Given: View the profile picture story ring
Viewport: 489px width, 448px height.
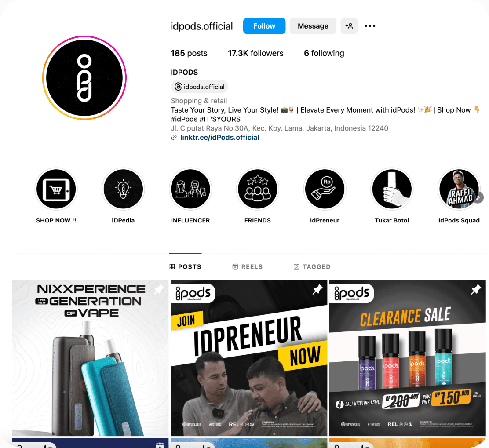Looking at the screenshot, I should point(84,78).
